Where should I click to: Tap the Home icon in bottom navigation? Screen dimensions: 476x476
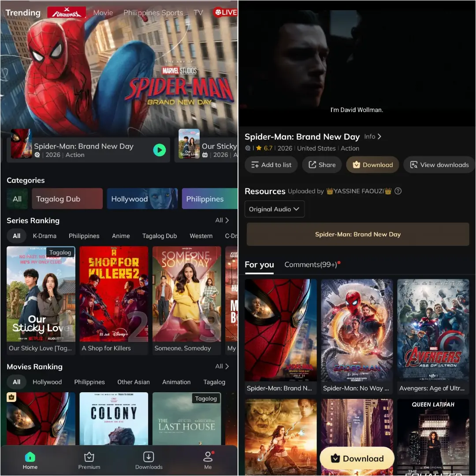(30, 457)
